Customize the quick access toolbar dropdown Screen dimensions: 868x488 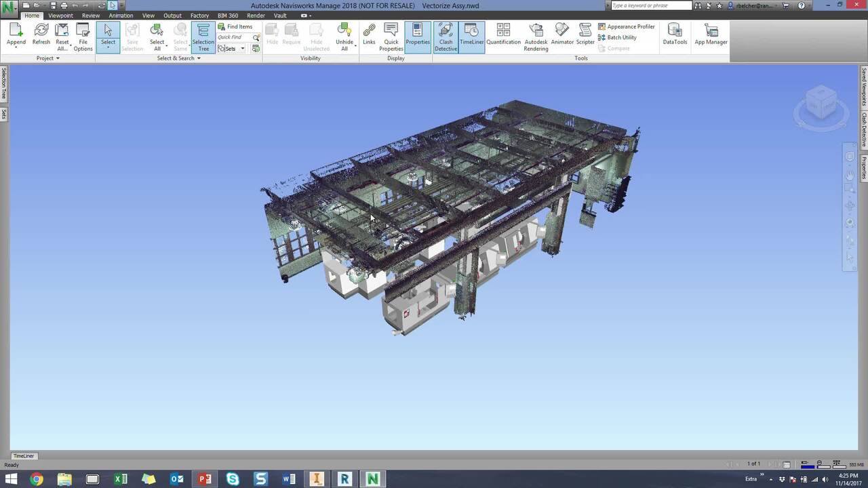[123, 5]
